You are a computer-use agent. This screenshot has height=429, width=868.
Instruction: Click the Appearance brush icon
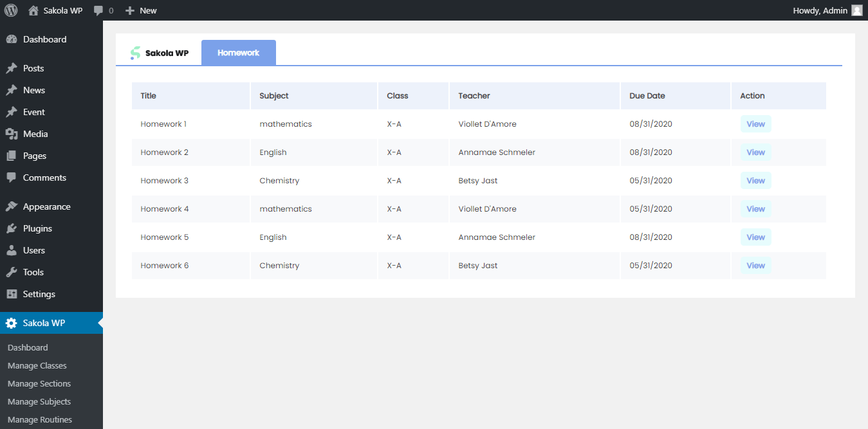(x=12, y=206)
